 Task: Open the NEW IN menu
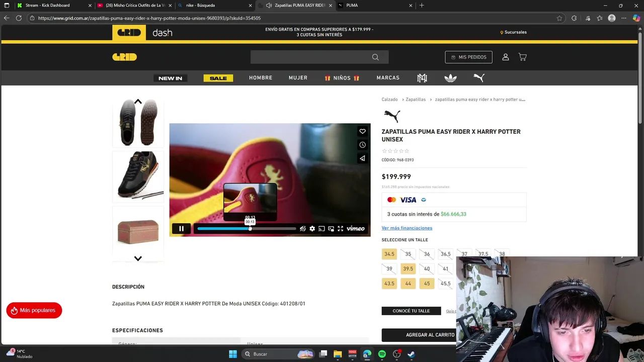(170, 78)
